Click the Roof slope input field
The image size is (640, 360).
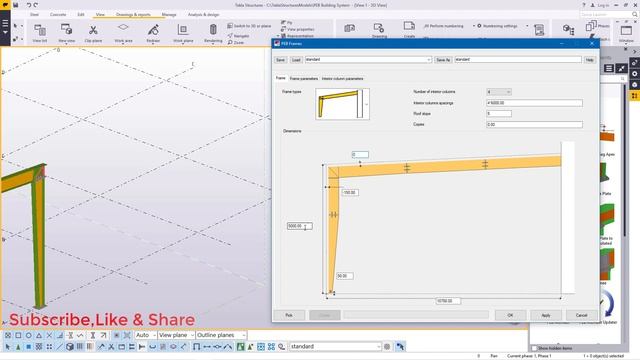pos(499,113)
